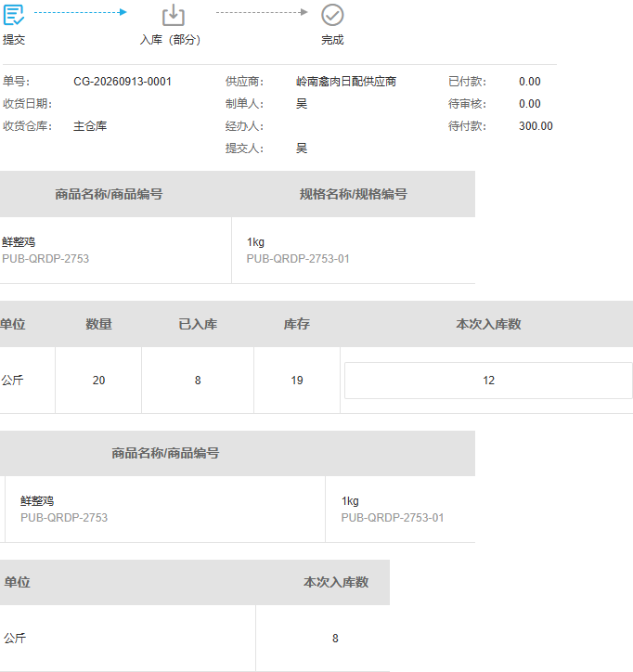This screenshot has height=672, width=633.
Task: Click 1kg spec in the second table
Action: [350, 501]
